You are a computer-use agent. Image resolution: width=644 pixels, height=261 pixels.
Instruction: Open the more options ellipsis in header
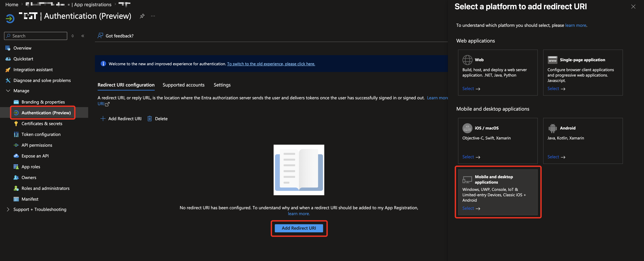tap(153, 16)
